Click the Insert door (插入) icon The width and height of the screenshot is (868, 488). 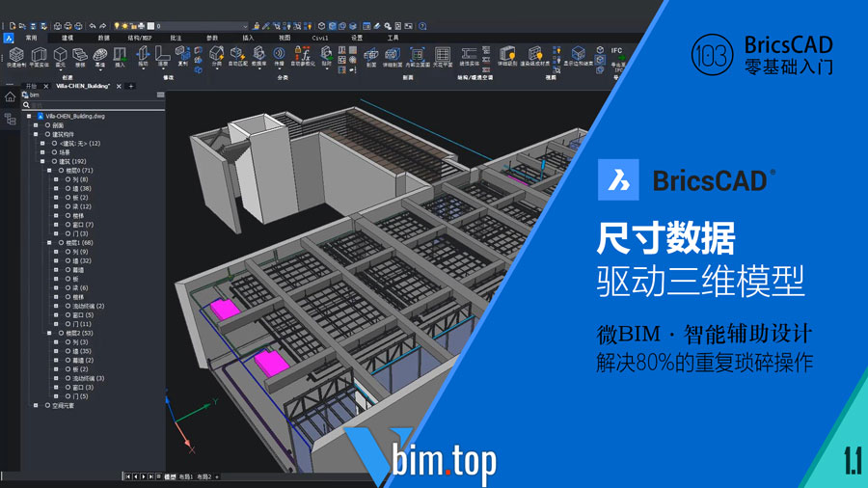120,55
